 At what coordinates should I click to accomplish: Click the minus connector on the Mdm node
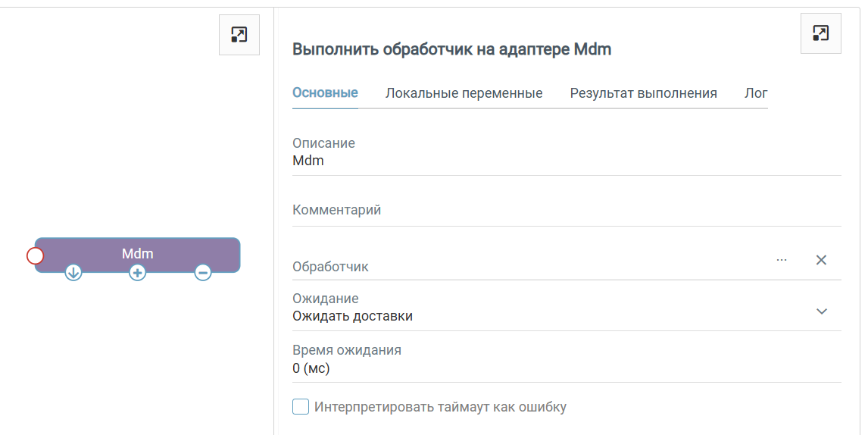click(x=202, y=272)
